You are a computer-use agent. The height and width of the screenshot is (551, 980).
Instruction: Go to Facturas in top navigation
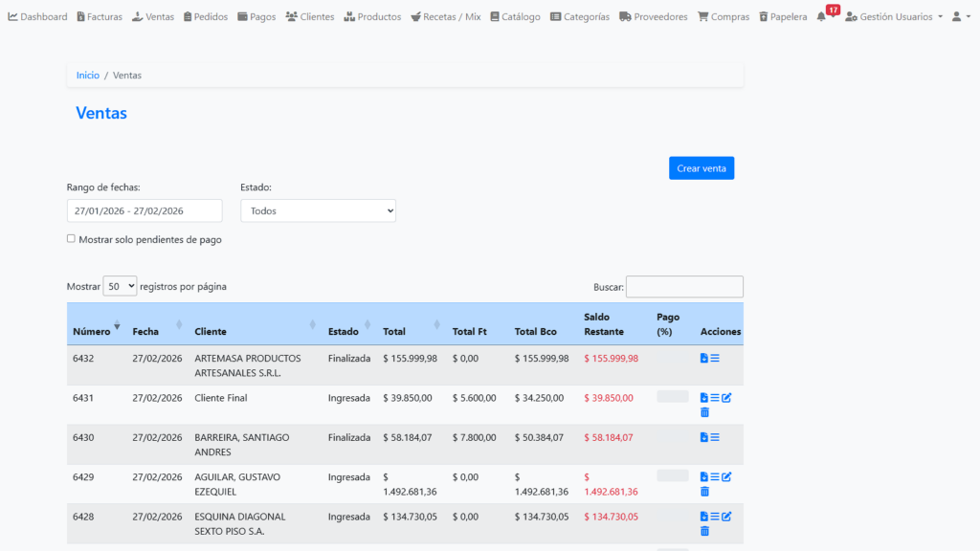100,17
